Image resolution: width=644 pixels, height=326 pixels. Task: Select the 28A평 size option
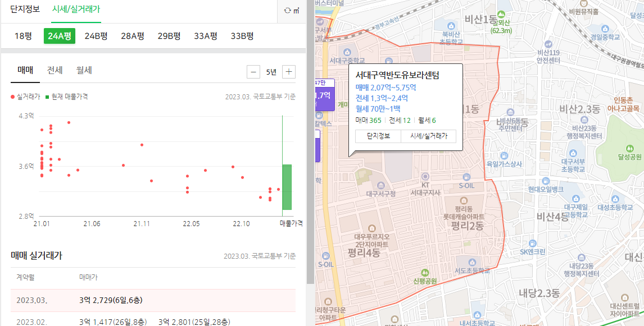point(133,36)
